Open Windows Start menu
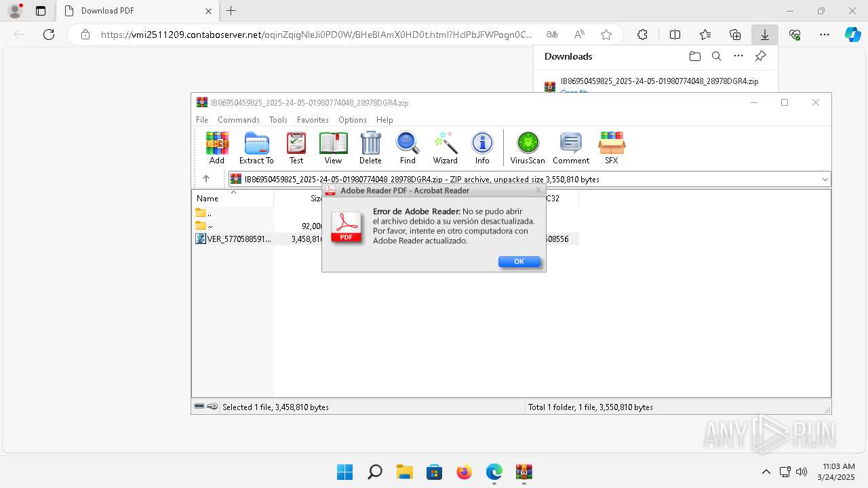 344,472
